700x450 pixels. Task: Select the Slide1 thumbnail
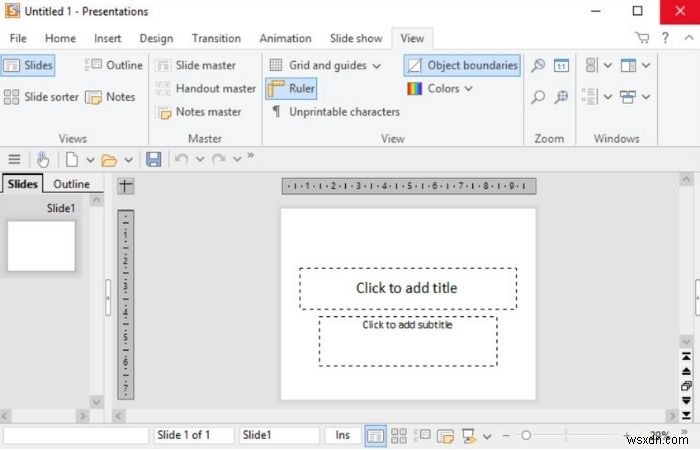tap(41, 246)
